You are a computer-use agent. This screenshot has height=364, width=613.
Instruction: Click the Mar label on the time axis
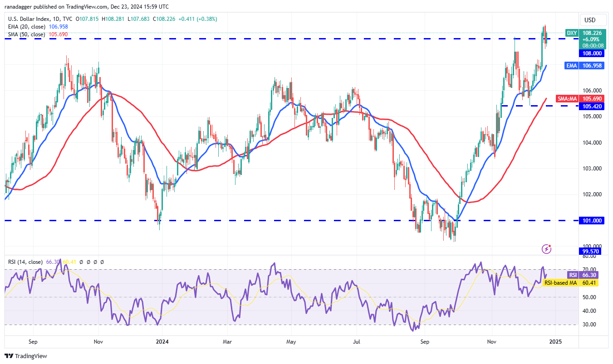(x=228, y=341)
